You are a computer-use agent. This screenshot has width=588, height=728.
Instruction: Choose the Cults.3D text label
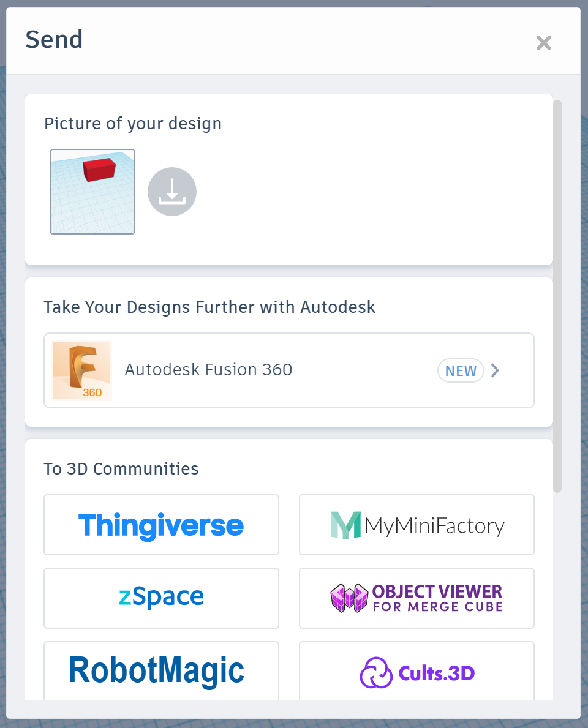pos(437,674)
